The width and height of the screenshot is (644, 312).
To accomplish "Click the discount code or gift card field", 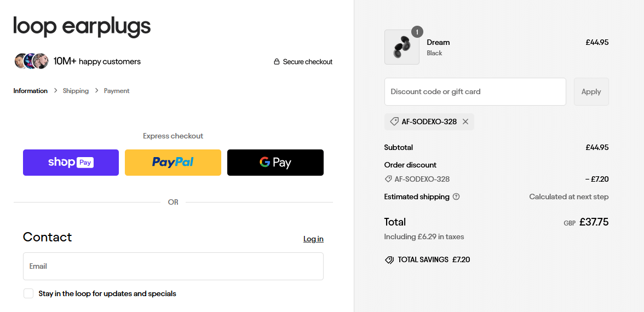I will point(475,91).
